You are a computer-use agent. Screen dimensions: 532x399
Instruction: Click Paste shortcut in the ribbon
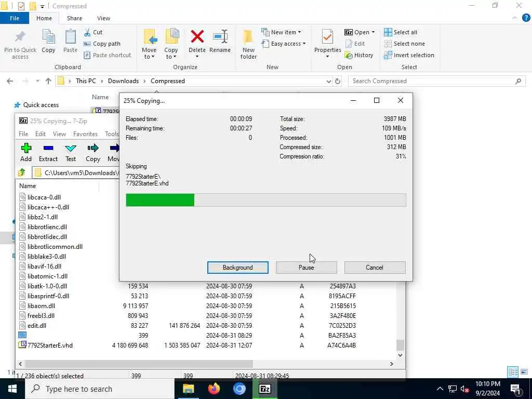click(x=107, y=55)
